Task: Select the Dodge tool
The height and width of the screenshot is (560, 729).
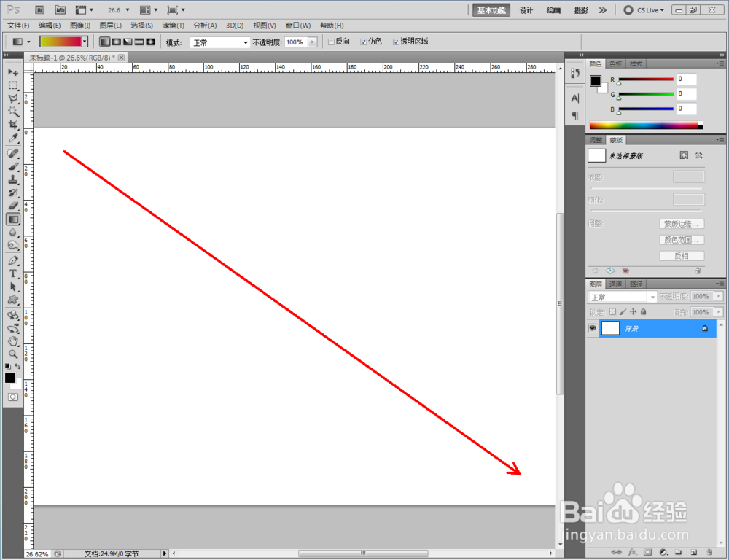Action: 13,245
